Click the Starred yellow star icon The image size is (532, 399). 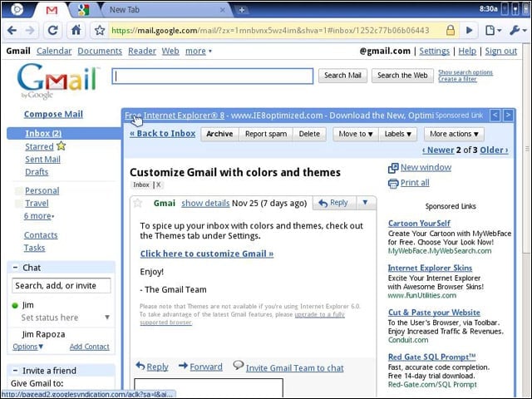pos(61,146)
